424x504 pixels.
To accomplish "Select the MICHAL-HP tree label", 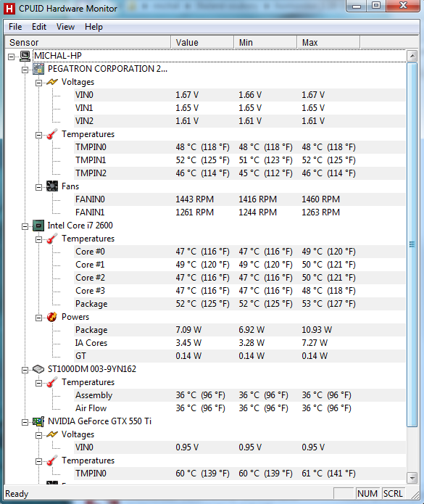I will [58, 56].
